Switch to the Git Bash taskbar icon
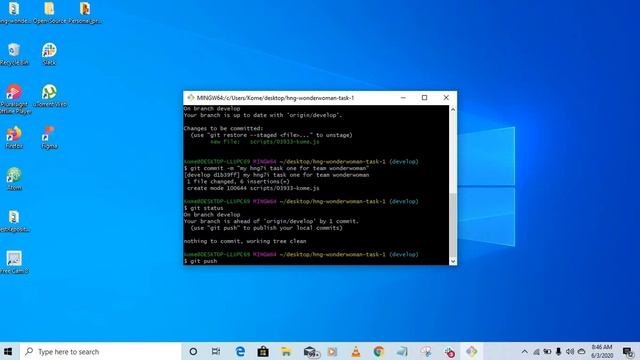This screenshot has width=640, height=360. click(472, 351)
